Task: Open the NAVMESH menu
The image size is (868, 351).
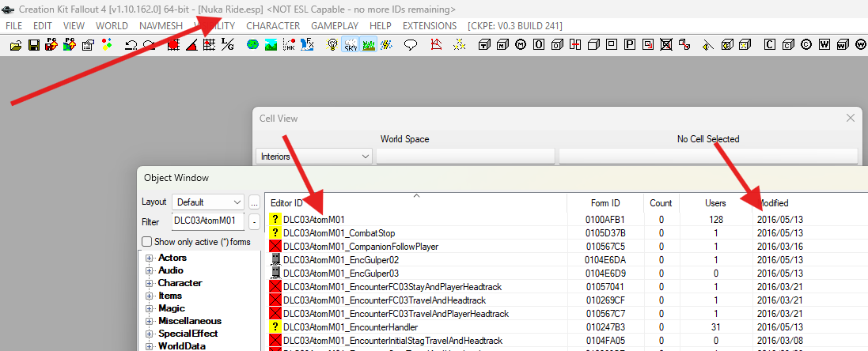Action: [160, 26]
